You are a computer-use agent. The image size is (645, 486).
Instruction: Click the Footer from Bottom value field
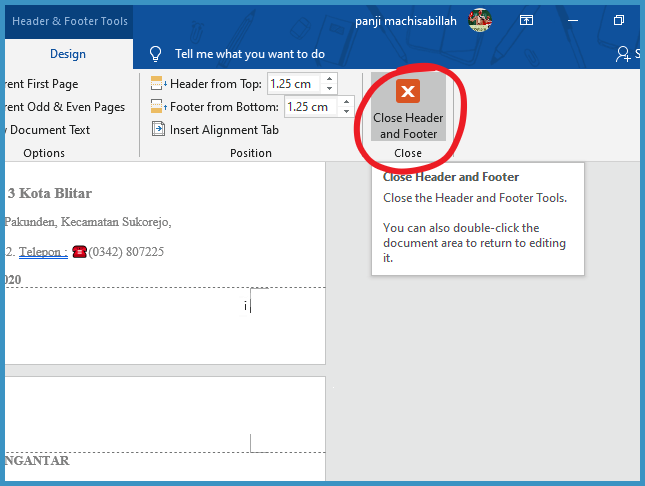[311, 107]
